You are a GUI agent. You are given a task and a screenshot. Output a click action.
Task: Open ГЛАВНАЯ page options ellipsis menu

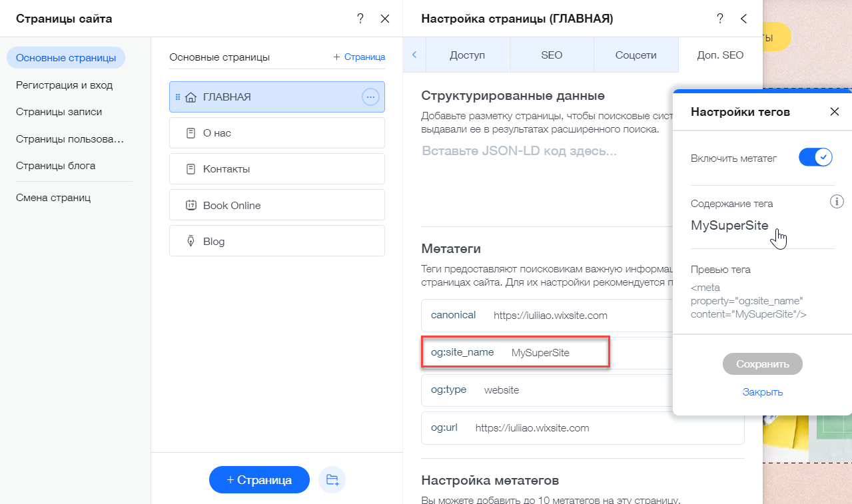tap(370, 97)
